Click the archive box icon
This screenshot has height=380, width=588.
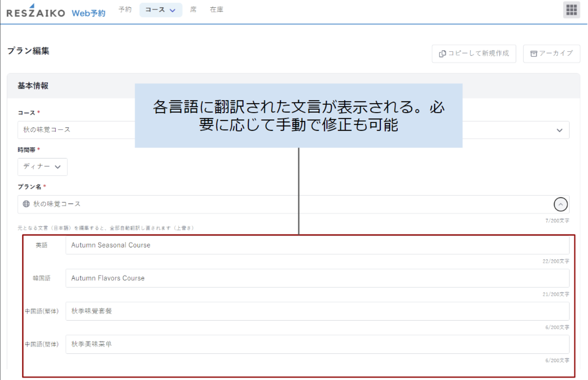(534, 54)
